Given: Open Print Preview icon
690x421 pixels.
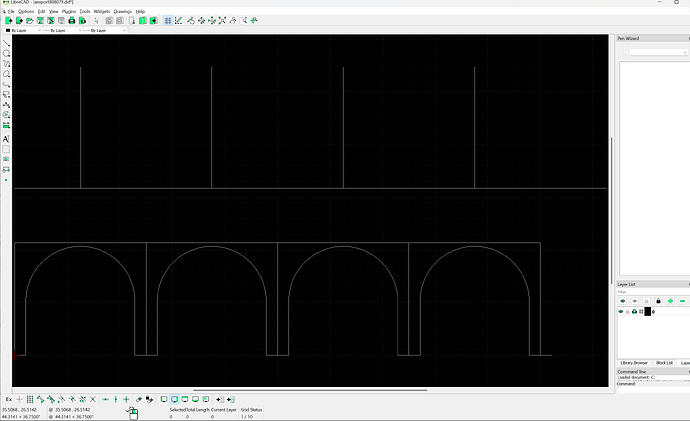Looking at the screenshot, I should click(x=82, y=21).
